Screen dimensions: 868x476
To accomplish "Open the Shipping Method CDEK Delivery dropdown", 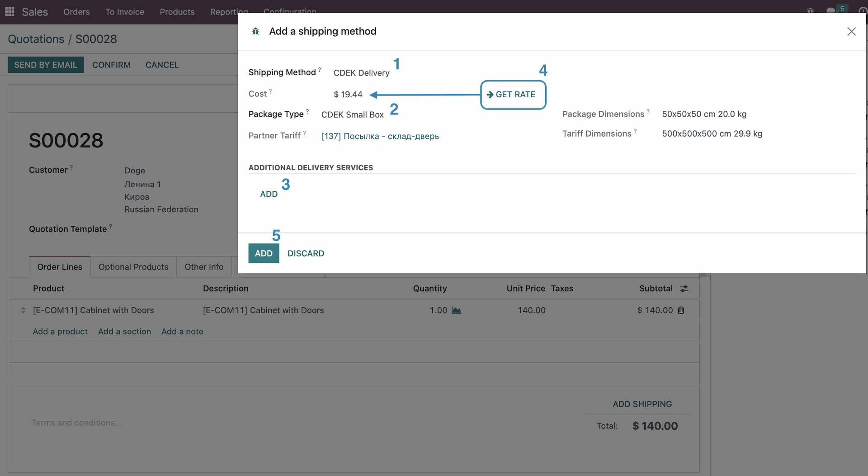I will tap(361, 73).
